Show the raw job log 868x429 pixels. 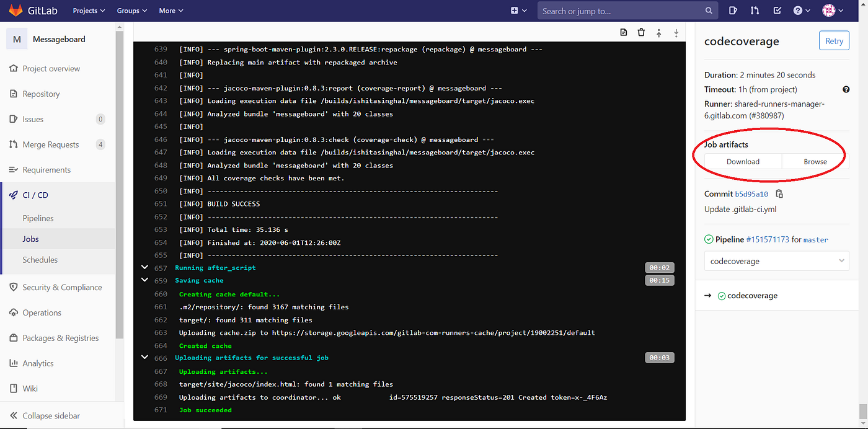click(623, 32)
